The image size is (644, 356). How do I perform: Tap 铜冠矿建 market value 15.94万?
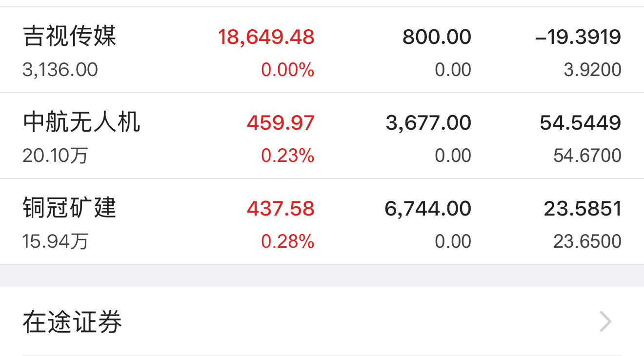55,241
